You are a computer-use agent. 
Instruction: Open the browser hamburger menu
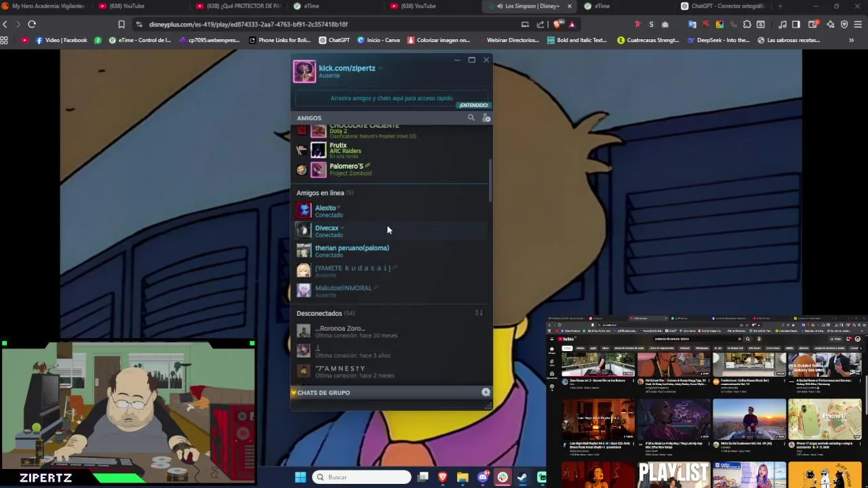[x=858, y=24]
